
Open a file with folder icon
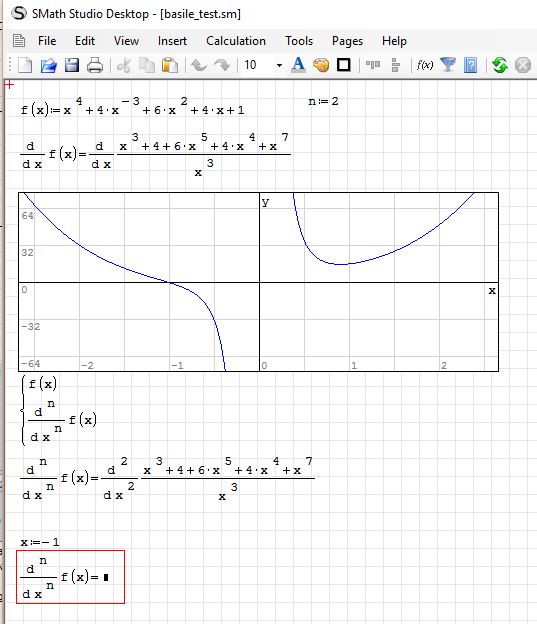coord(49,65)
